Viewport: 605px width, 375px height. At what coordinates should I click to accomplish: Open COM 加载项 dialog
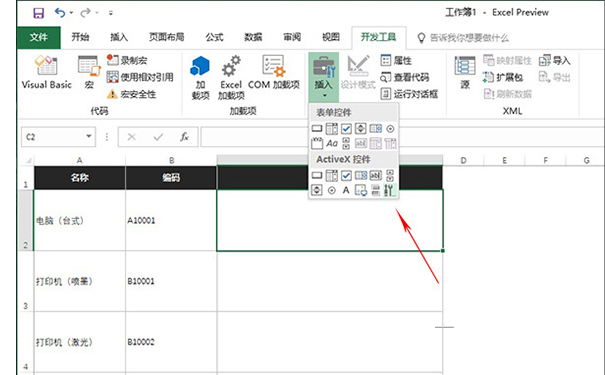point(274,73)
